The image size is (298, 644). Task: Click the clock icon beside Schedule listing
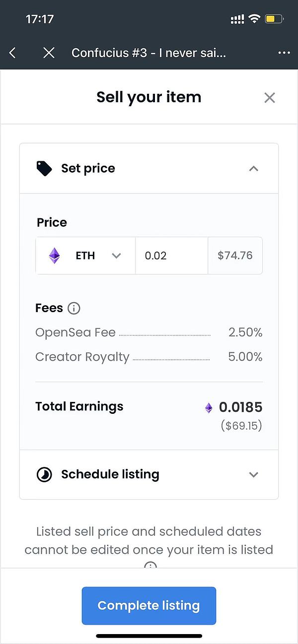pos(44,474)
